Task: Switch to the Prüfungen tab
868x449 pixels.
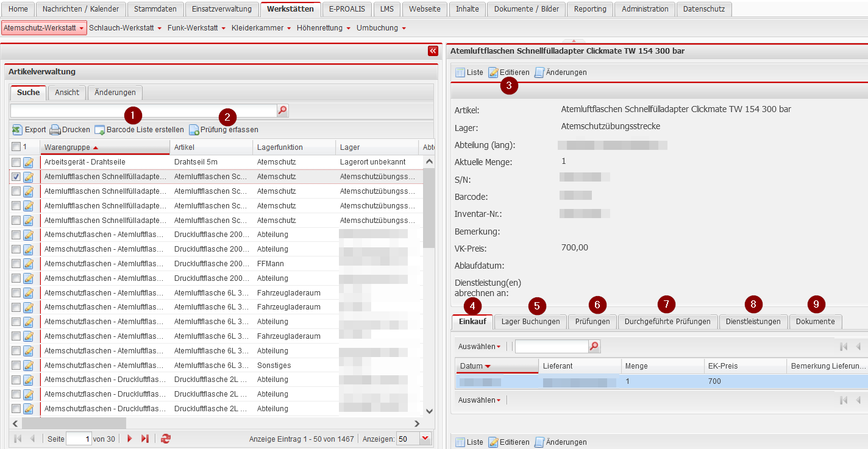Action: click(592, 322)
